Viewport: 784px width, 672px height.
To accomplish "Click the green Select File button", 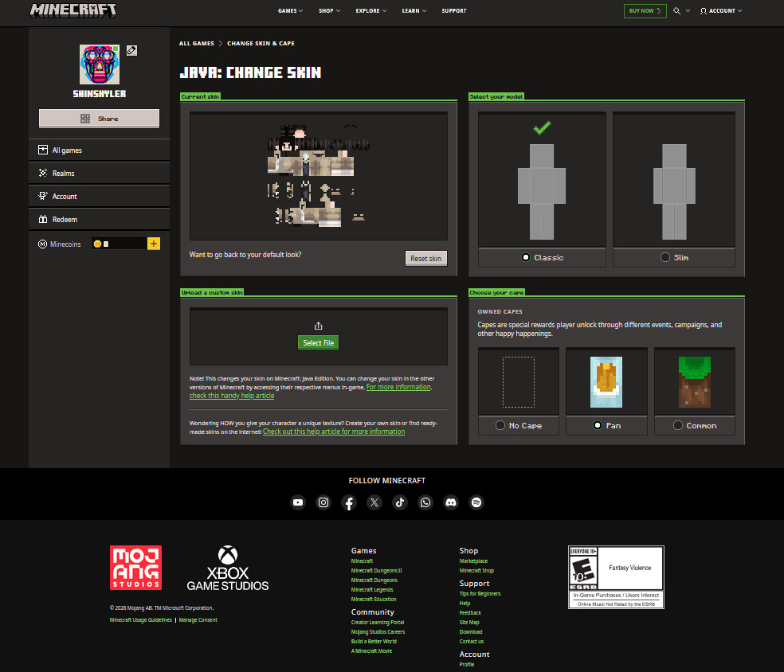I will coord(319,342).
